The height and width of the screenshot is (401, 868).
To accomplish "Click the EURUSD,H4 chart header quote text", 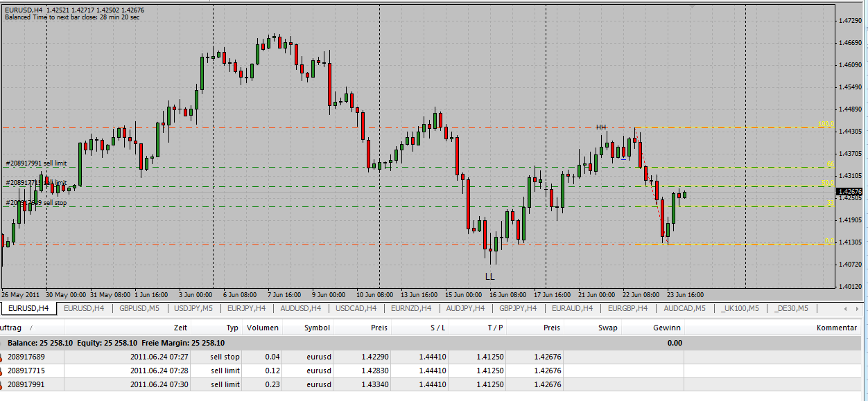I will point(75,10).
